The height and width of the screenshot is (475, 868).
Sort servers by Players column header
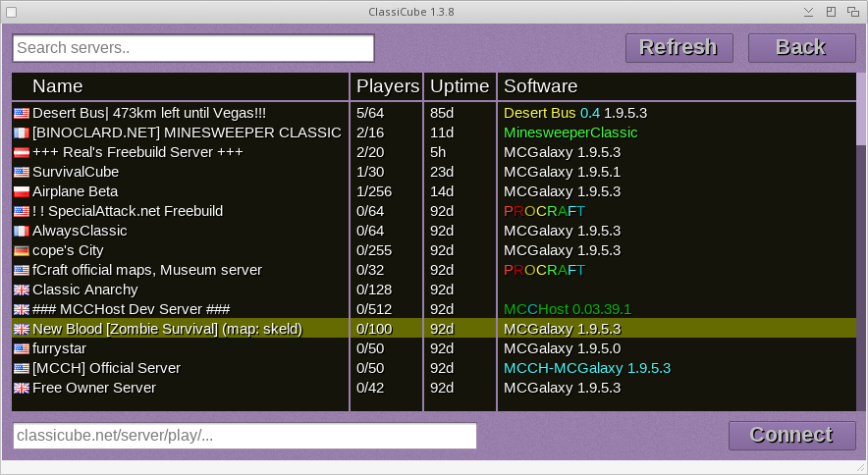tap(387, 86)
